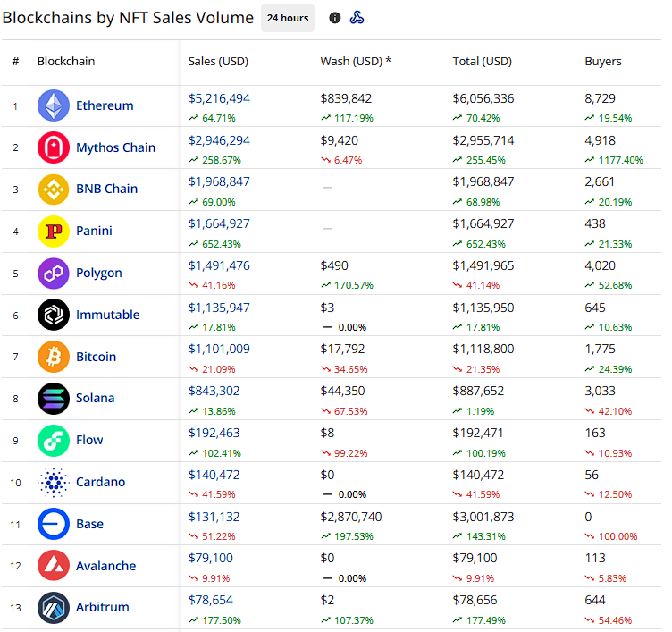This screenshot has height=632, width=672.
Task: Open the Arbitrum blockchain link
Action: 103,607
